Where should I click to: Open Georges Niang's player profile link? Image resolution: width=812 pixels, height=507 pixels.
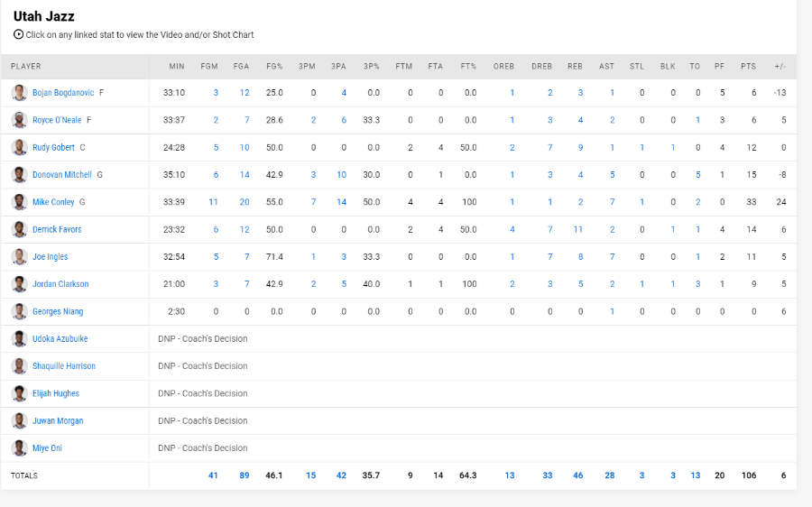click(58, 311)
